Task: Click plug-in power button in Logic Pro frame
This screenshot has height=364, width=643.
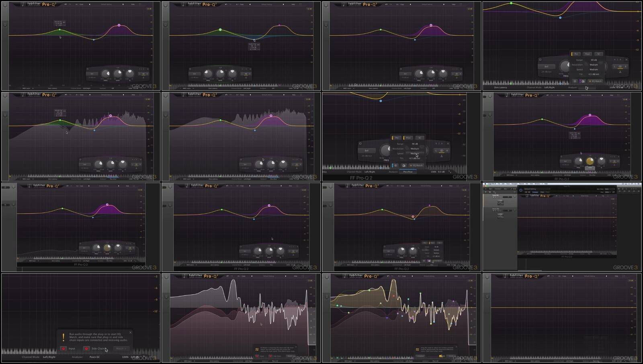Action: [x=521, y=190]
